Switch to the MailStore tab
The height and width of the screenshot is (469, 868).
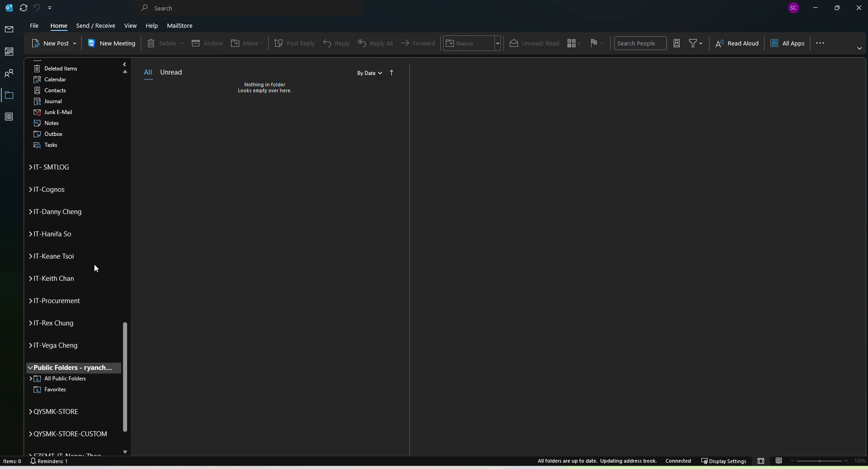(x=179, y=25)
